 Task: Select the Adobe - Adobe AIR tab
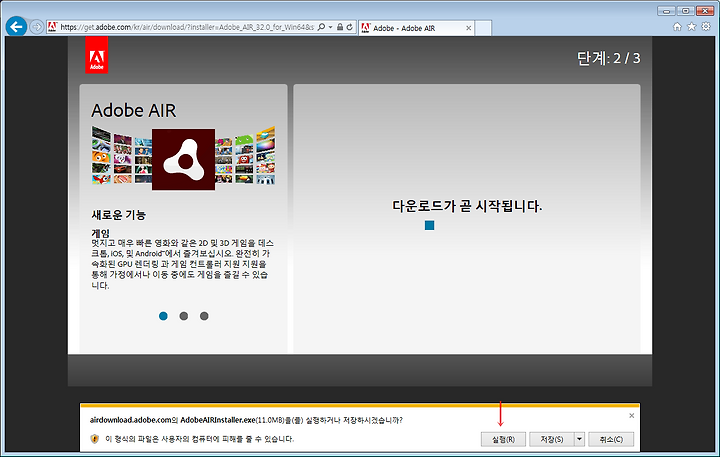(x=416, y=28)
